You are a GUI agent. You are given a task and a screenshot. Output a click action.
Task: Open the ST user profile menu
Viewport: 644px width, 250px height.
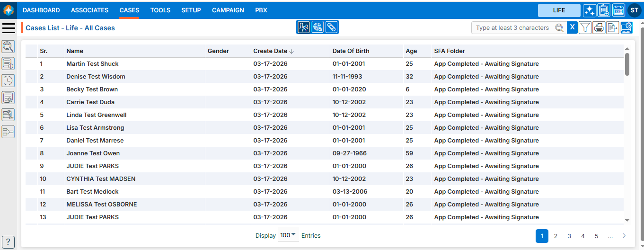634,10
